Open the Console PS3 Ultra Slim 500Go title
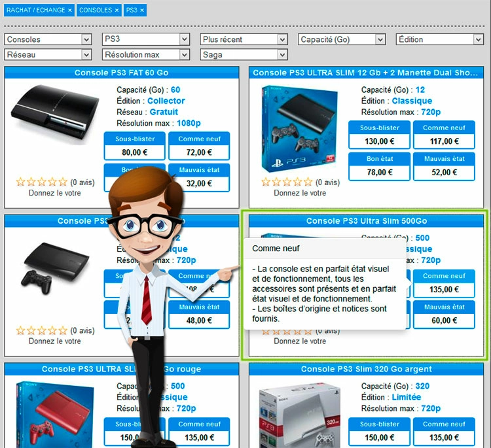 [x=366, y=221]
